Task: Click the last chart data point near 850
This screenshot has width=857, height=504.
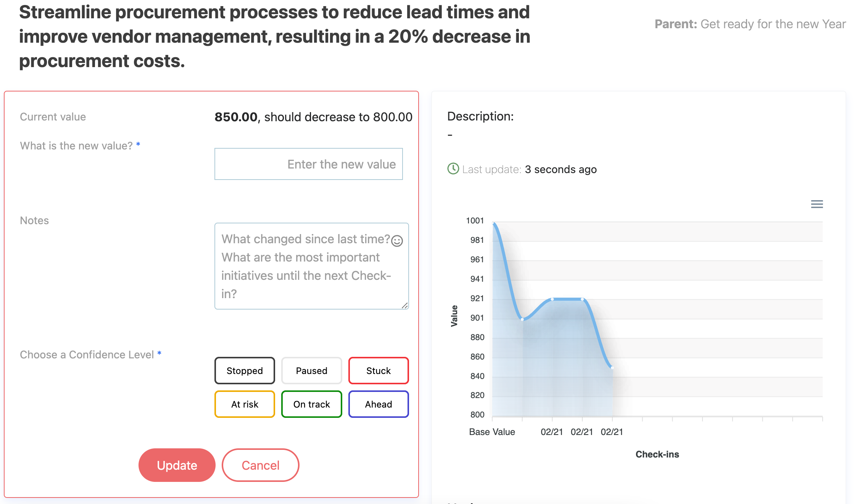Action: pos(612,368)
